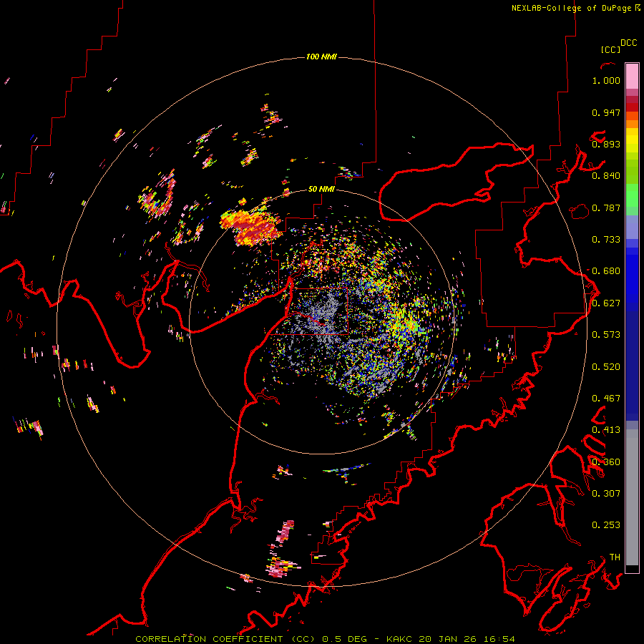Click the DCC label above color scale
The height and width of the screenshot is (644, 644).
[628, 43]
